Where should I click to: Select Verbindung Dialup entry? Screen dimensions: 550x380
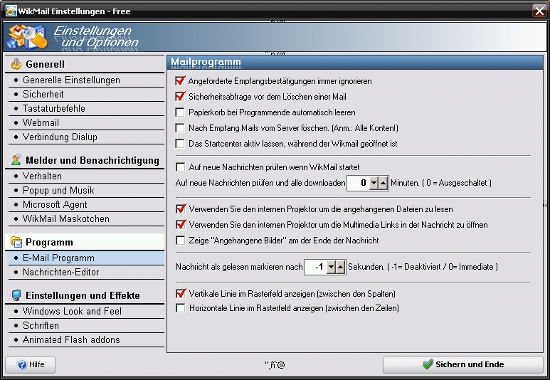coord(86,137)
